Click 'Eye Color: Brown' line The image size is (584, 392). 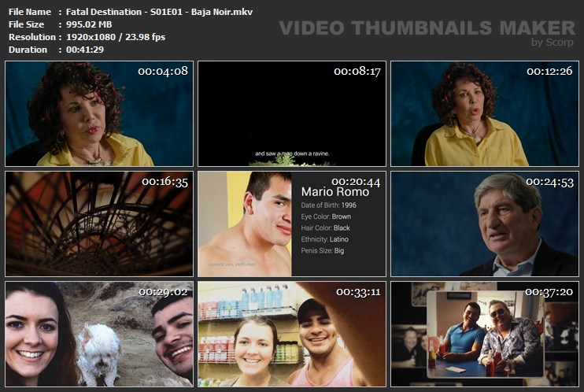(326, 216)
